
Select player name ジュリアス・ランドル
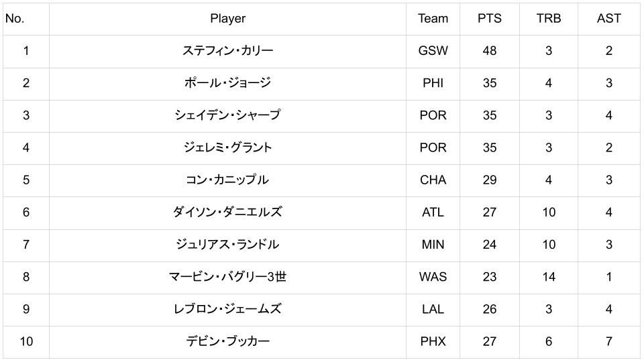(x=227, y=244)
